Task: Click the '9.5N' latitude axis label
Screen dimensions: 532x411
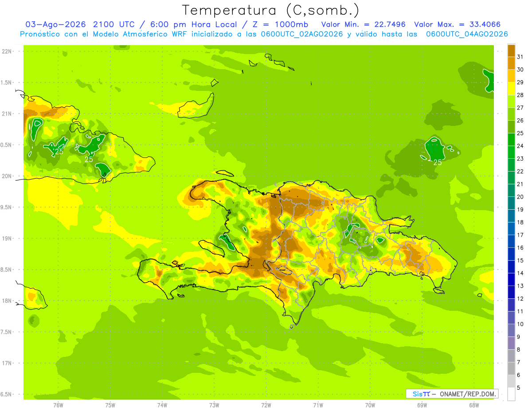Action: point(6,207)
